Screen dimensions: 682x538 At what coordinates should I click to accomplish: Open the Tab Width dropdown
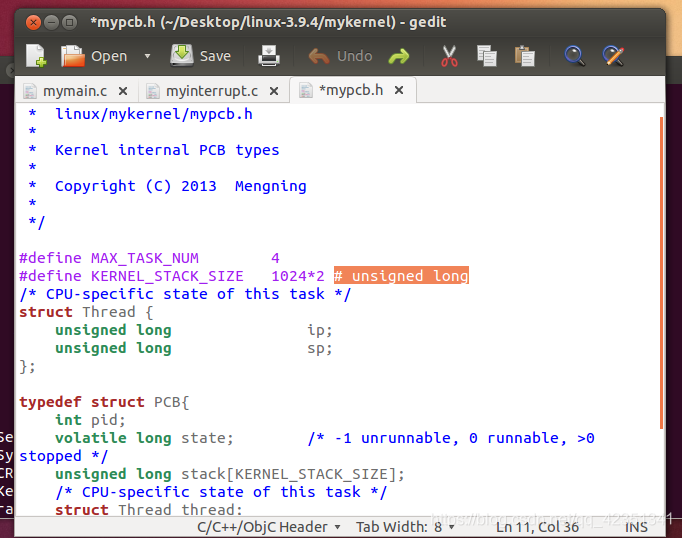coord(405,527)
